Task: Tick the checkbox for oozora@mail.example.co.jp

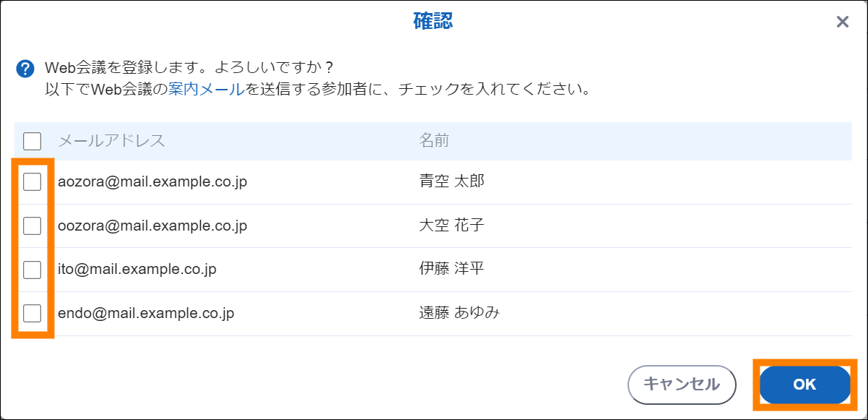Action: (32, 226)
